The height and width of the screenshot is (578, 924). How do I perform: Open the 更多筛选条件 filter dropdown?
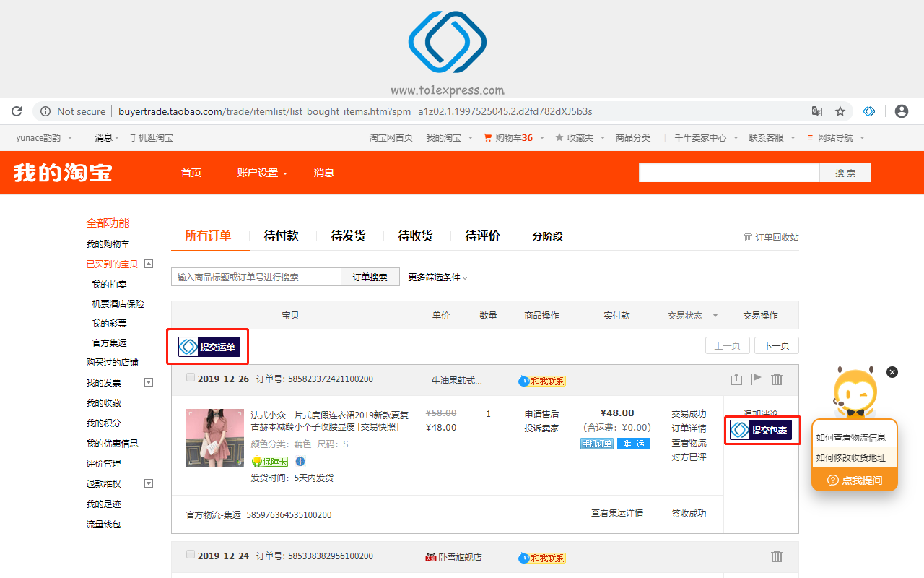tap(436, 277)
